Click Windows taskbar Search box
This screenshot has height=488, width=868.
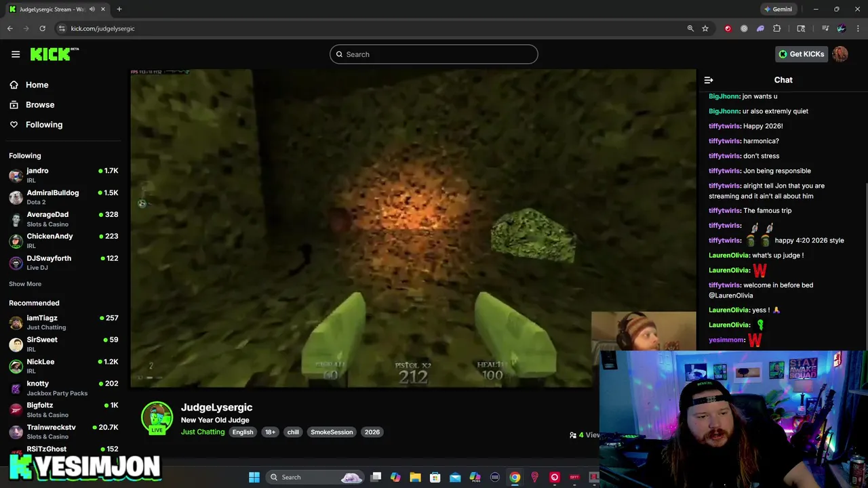[315, 477]
